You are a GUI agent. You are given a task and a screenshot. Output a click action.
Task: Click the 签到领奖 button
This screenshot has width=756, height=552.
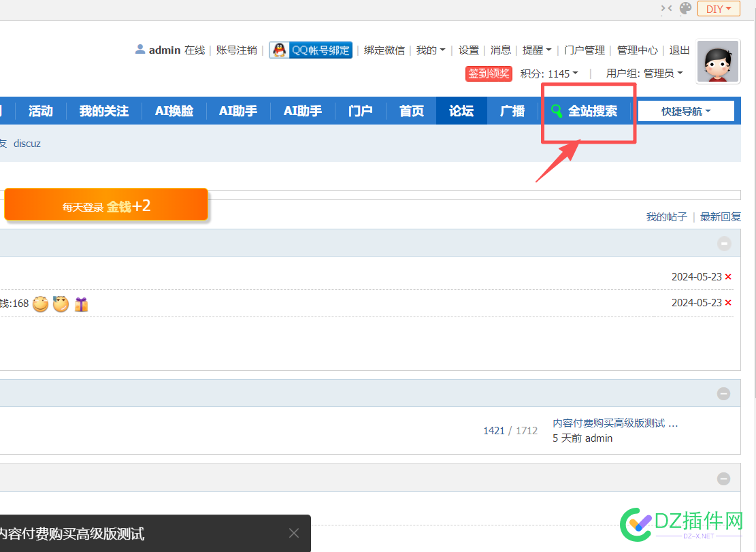pos(489,74)
